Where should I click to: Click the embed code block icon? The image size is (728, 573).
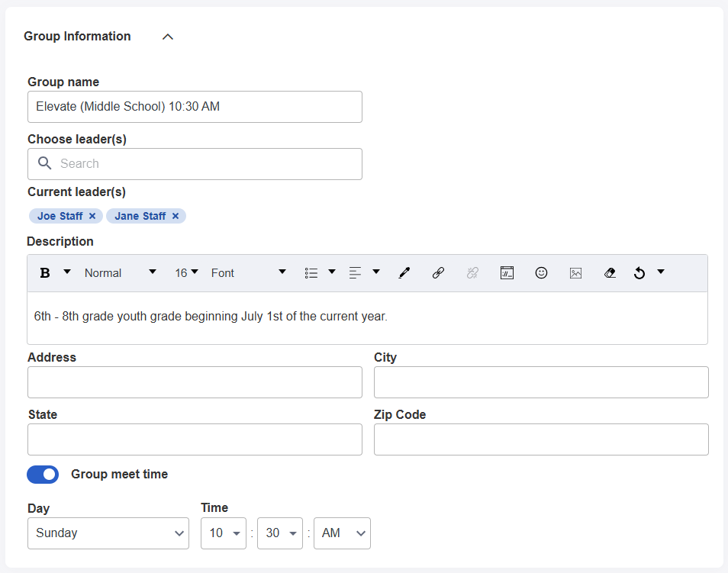click(x=507, y=273)
